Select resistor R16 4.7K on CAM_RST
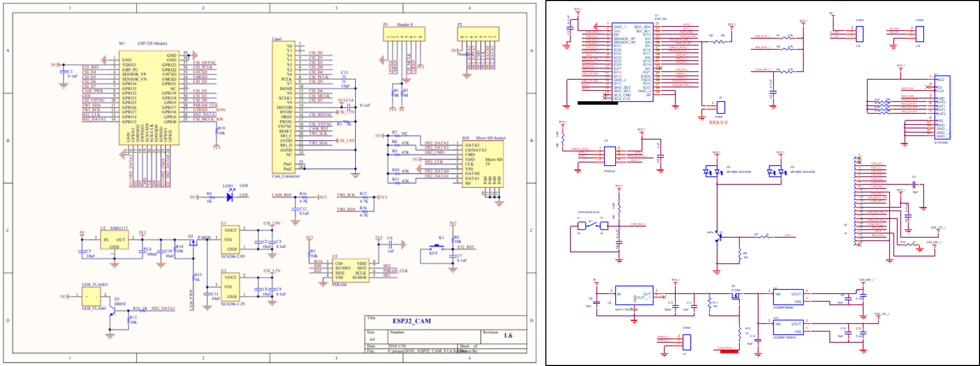The height and width of the screenshot is (366, 980). coord(304,197)
